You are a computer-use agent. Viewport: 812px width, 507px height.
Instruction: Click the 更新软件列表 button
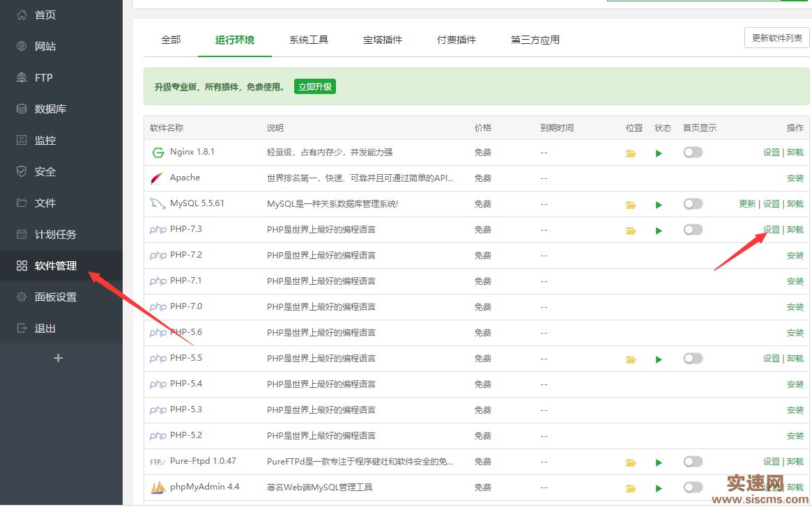pyautogui.click(x=776, y=38)
